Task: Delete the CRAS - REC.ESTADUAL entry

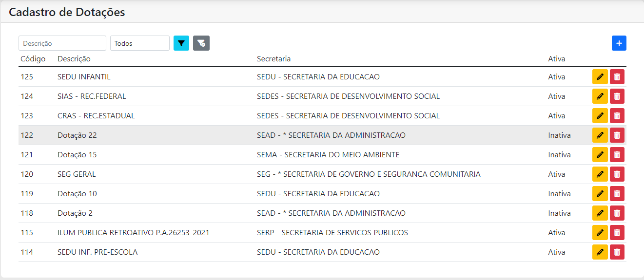Action: click(617, 116)
